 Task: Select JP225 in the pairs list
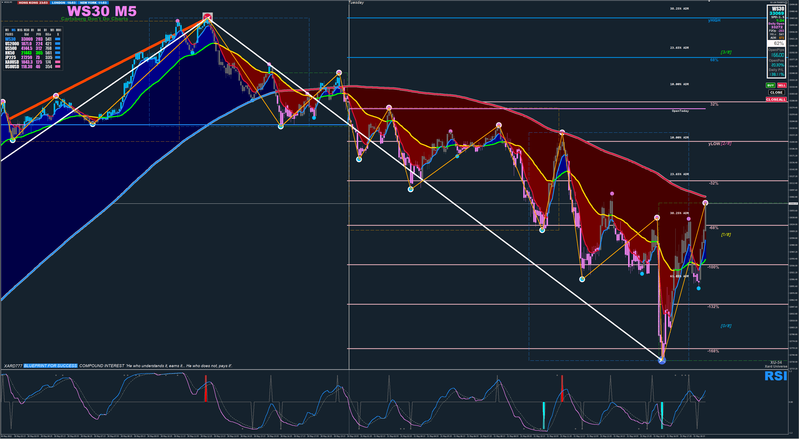coord(10,58)
